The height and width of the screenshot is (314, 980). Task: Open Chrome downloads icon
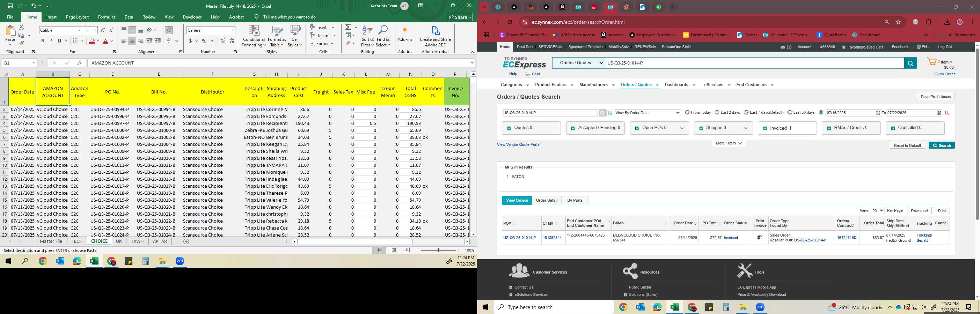pos(947,22)
